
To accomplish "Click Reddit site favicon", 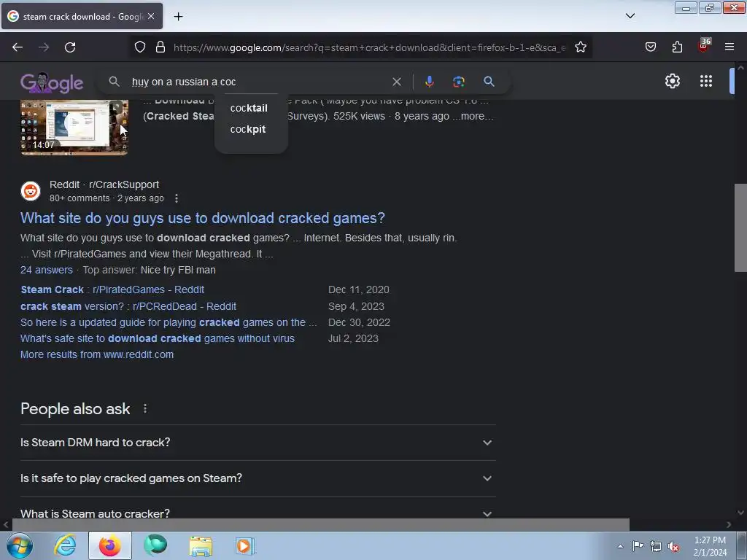I will click(x=31, y=191).
